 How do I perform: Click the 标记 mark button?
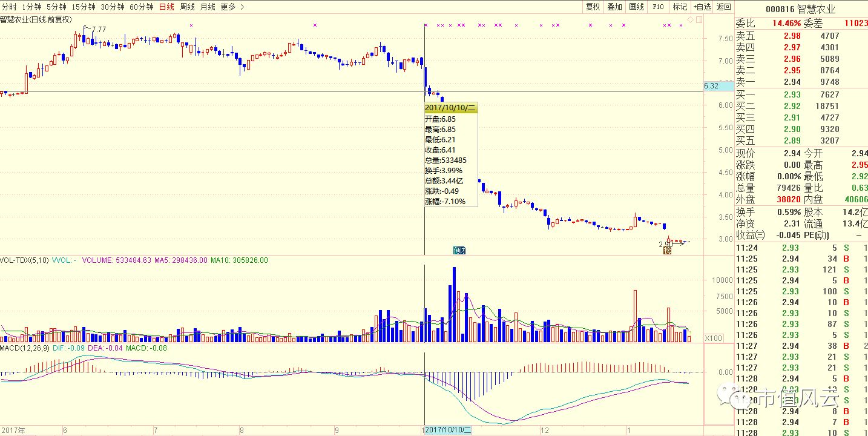(680, 7)
